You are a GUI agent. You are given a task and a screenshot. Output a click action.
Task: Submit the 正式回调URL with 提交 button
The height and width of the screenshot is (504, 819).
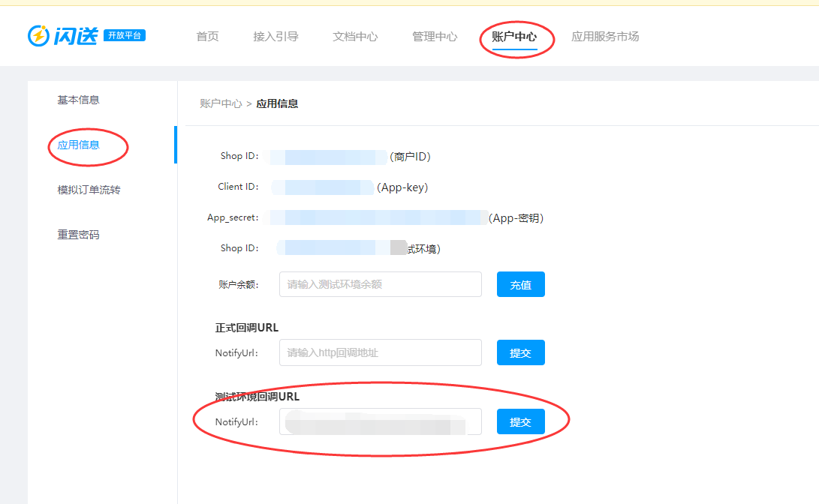(520, 352)
